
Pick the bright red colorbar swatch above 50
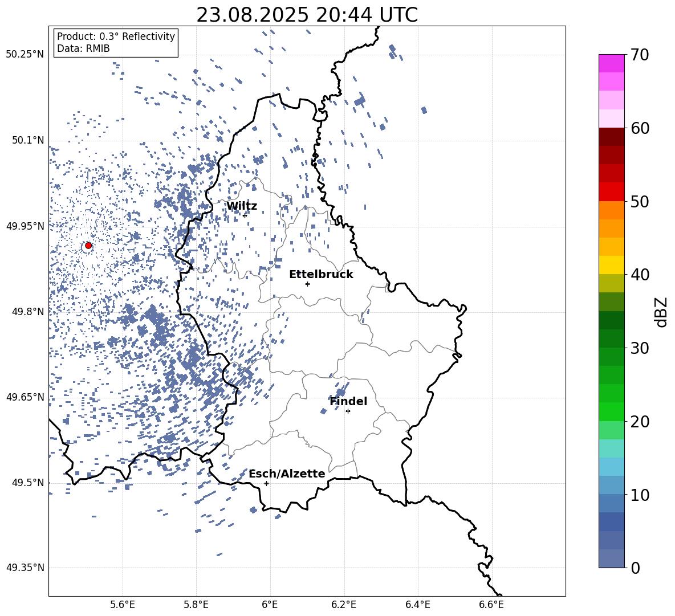click(x=611, y=192)
